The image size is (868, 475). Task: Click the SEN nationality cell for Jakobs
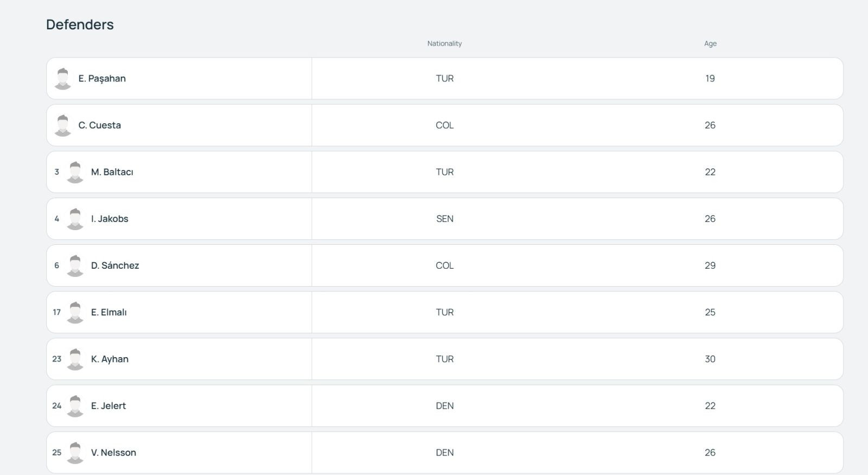[x=445, y=219]
